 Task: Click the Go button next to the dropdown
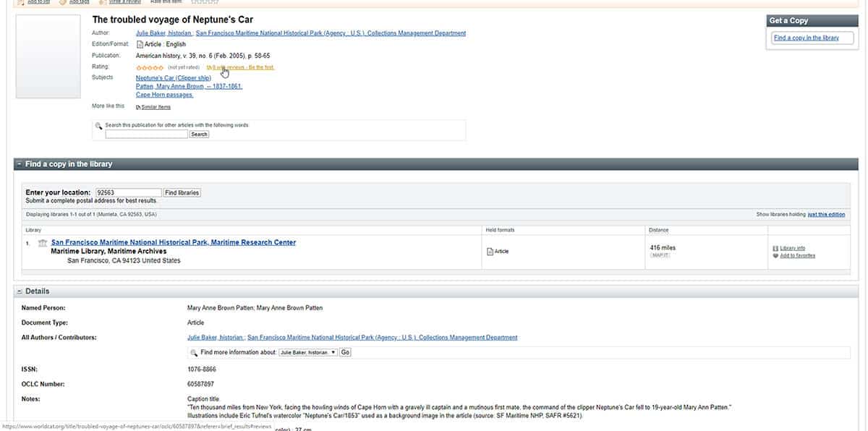345,352
